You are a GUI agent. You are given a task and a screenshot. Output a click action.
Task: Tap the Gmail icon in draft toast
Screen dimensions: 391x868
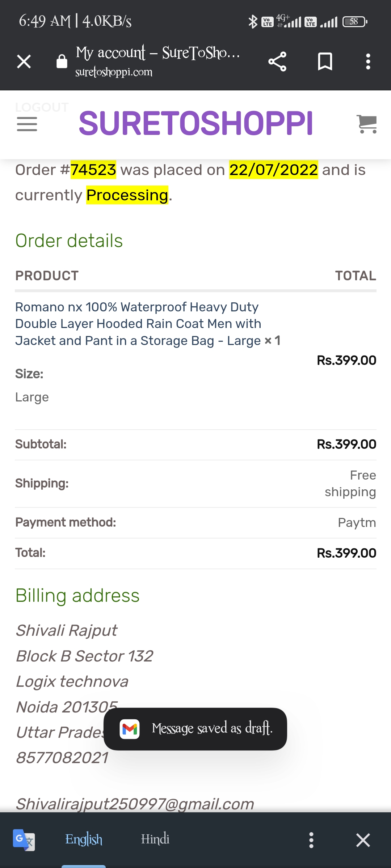coord(130,729)
